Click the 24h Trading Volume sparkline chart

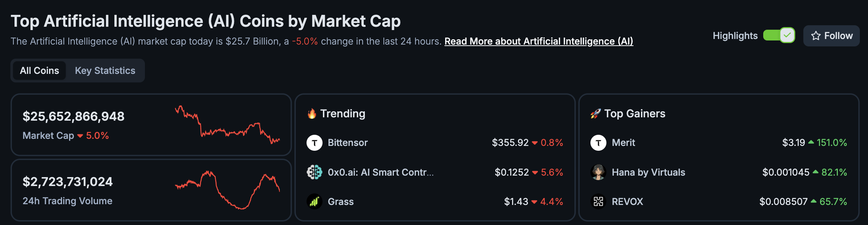[x=227, y=190]
